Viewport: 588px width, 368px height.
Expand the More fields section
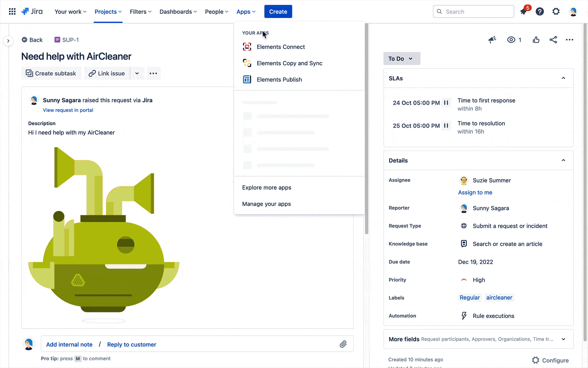click(x=478, y=339)
